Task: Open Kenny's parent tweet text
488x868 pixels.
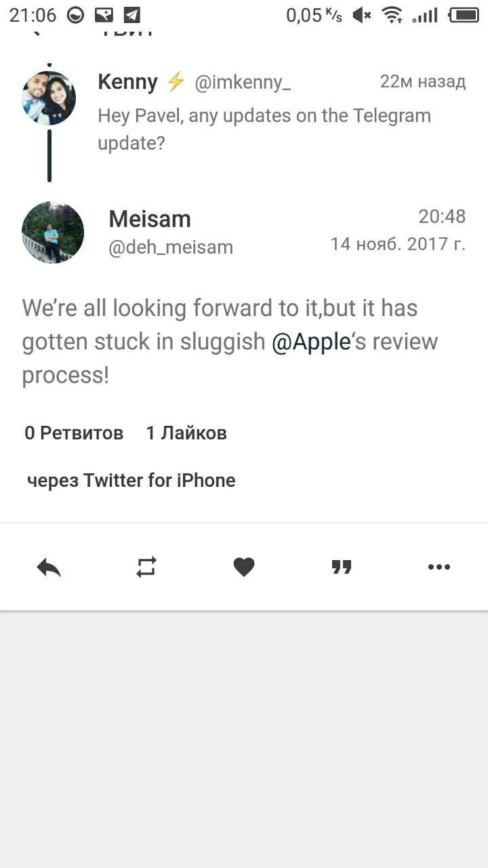Action: point(264,129)
